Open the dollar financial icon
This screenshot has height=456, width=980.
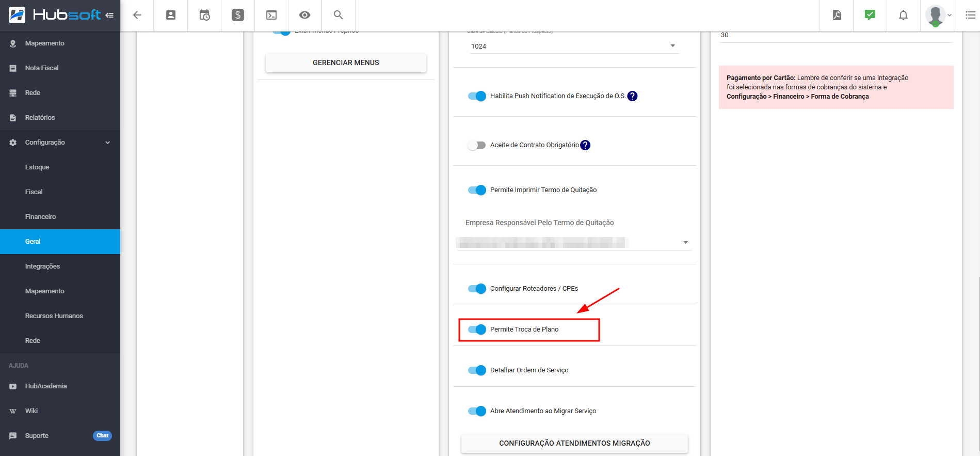tap(238, 15)
